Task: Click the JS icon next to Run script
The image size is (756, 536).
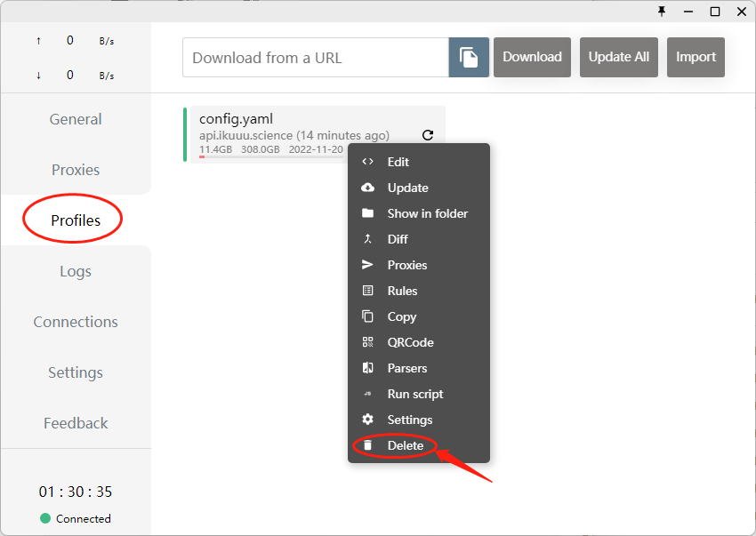Action: click(368, 394)
